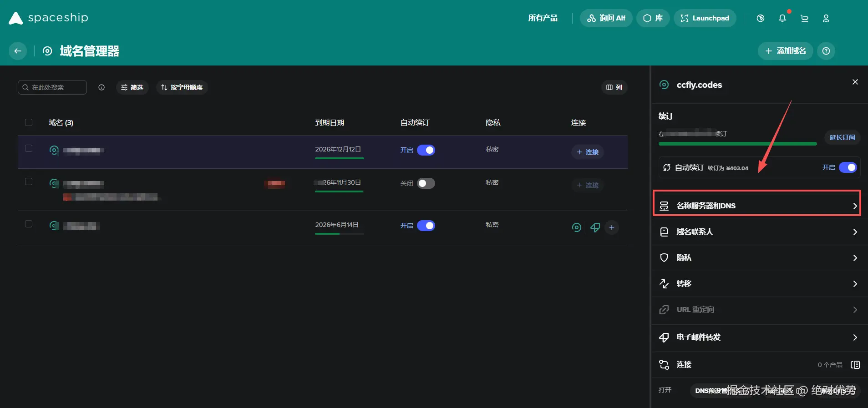Viewport: 868px width, 408px height.
Task: Open the 筛选 filter
Action: pos(132,87)
